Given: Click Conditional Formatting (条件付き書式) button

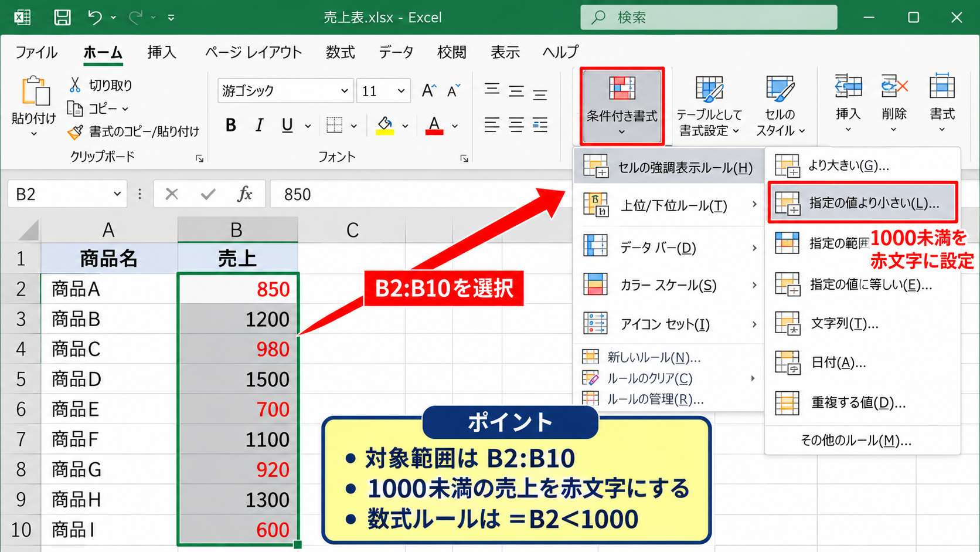Looking at the screenshot, I should click(x=622, y=106).
